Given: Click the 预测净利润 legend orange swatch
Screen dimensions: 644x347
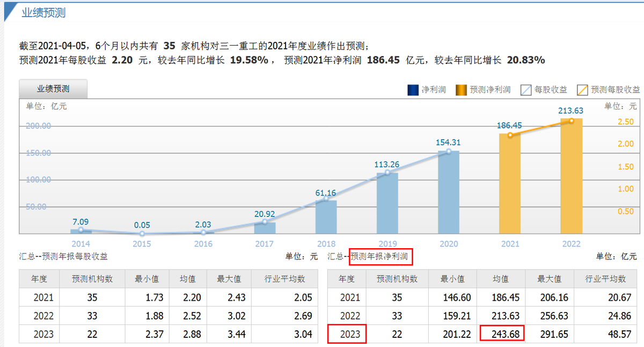Looking at the screenshot, I should pos(461,90).
